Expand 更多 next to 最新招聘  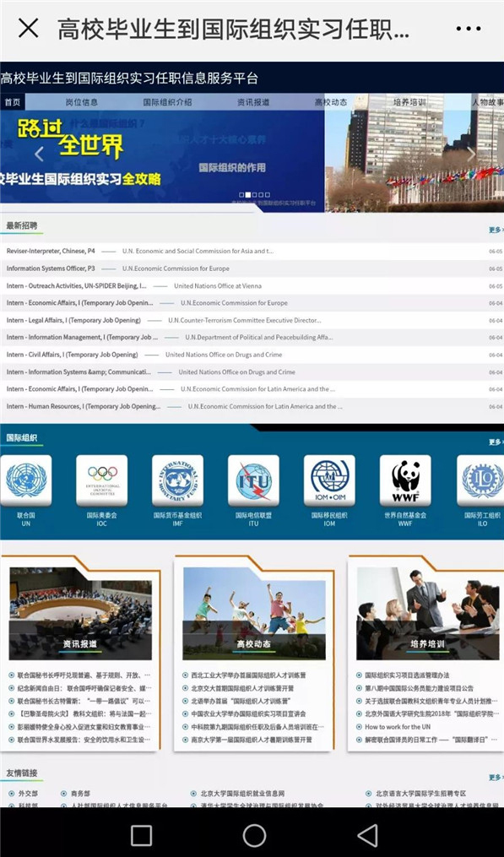pos(496,231)
